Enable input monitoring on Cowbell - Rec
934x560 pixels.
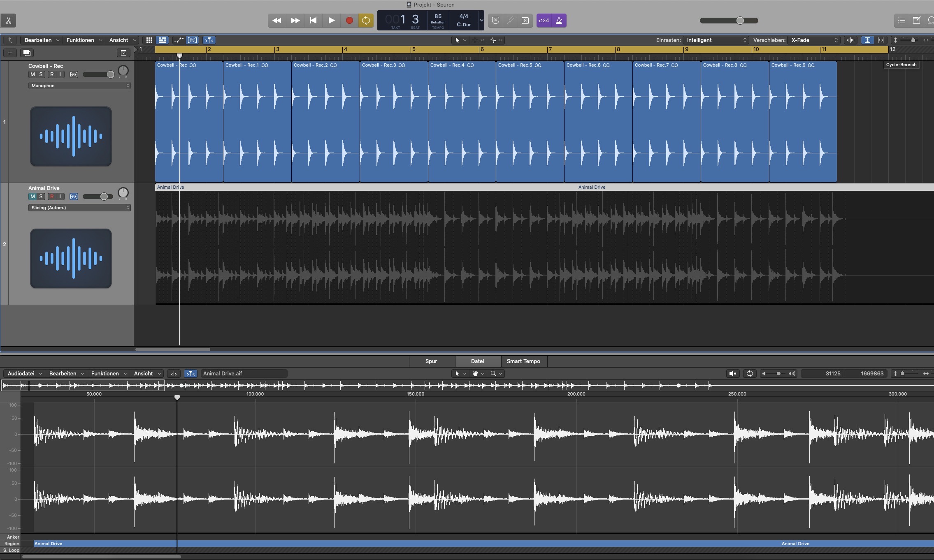60,74
